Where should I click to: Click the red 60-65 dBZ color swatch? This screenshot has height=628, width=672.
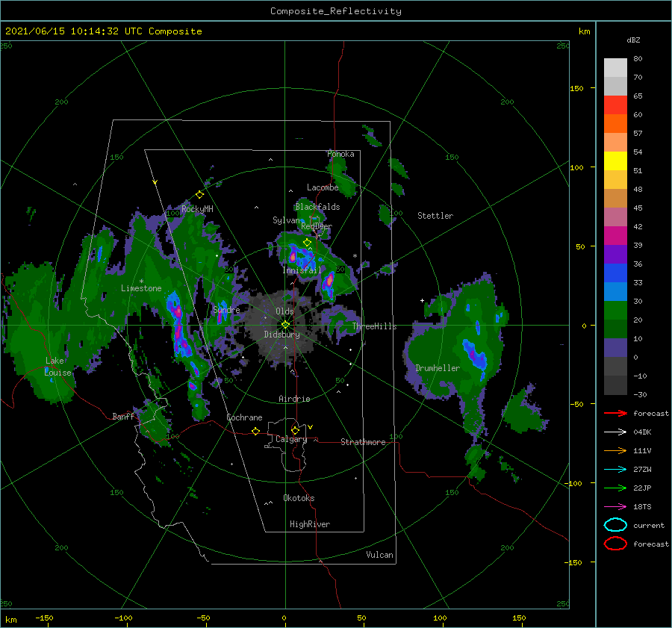[x=615, y=105]
